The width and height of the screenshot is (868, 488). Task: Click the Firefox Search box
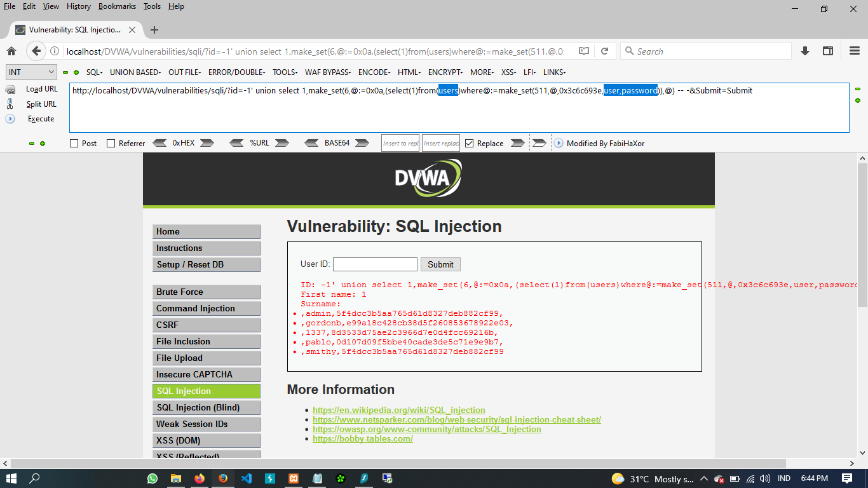[705, 51]
